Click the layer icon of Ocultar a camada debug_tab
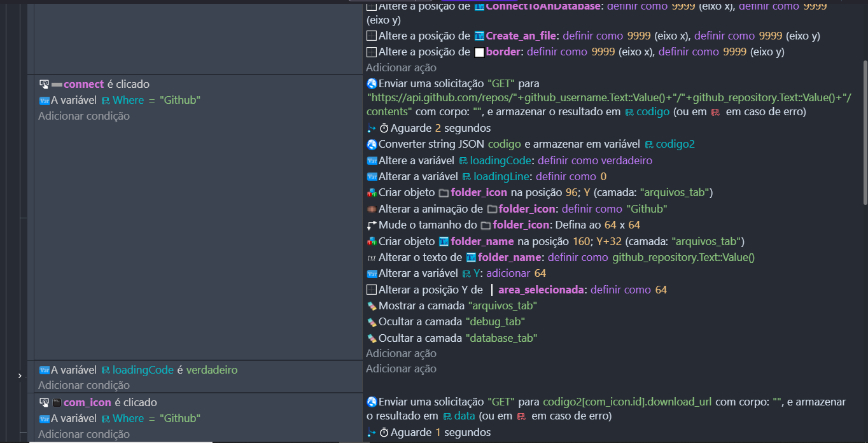The width and height of the screenshot is (868, 443). (372, 322)
